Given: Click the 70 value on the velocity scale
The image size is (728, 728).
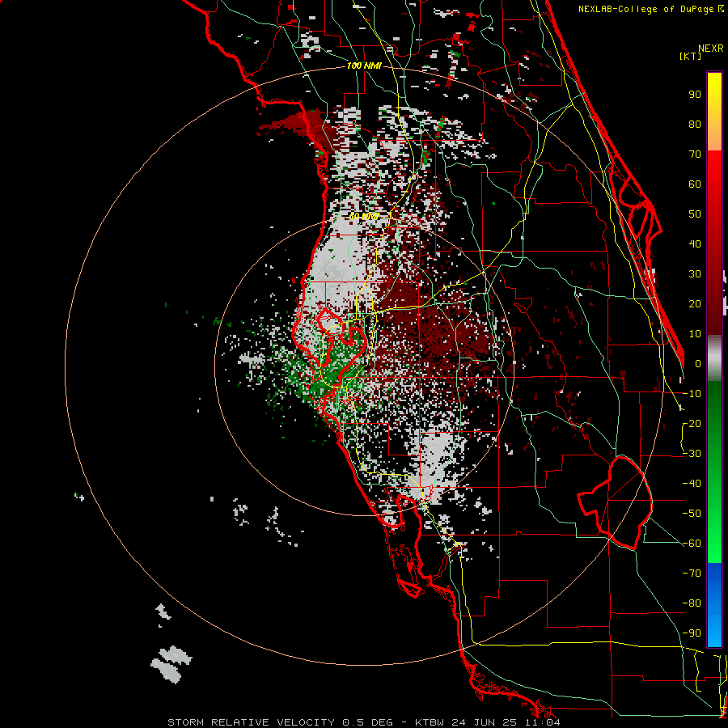Looking at the screenshot, I should point(695,154).
